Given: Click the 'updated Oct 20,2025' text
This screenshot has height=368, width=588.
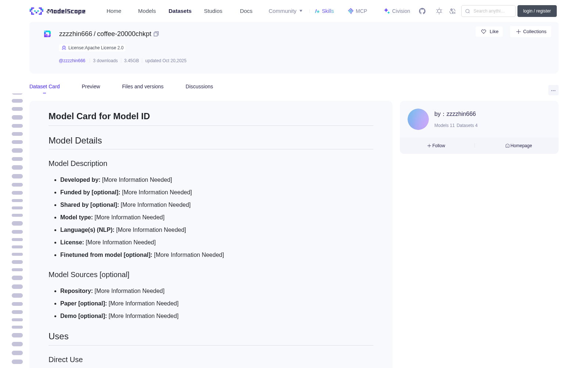Looking at the screenshot, I should tap(166, 61).
